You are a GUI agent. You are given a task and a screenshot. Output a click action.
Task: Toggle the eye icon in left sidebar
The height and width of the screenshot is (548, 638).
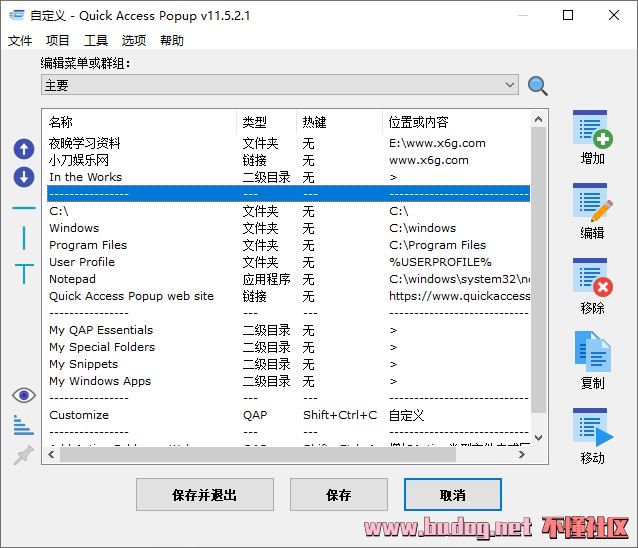23,396
